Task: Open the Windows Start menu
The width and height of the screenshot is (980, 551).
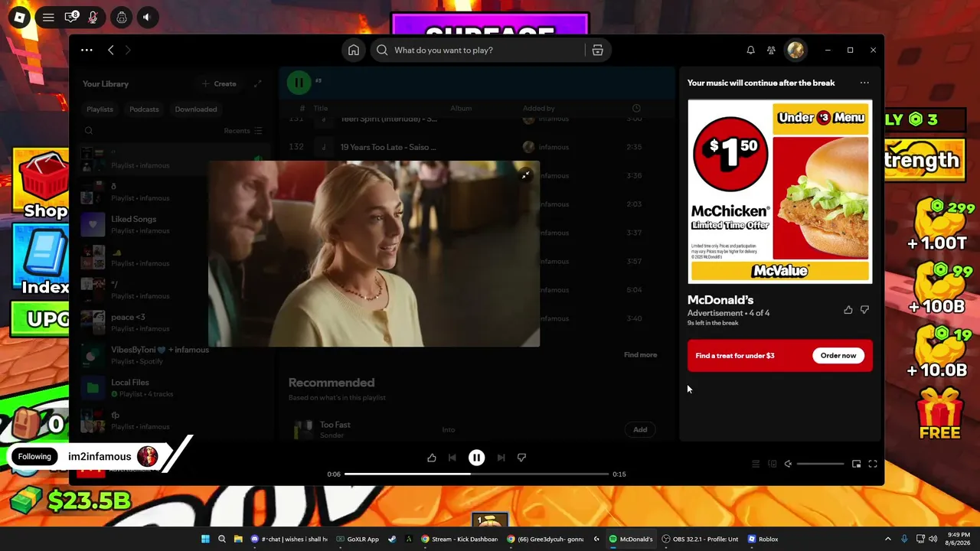Action: pos(205,539)
